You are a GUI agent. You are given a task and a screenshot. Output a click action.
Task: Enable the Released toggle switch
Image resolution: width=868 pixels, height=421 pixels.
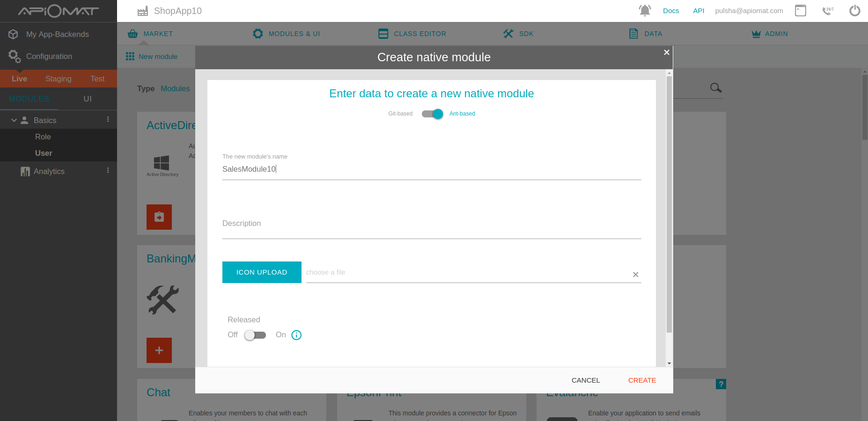(x=255, y=335)
